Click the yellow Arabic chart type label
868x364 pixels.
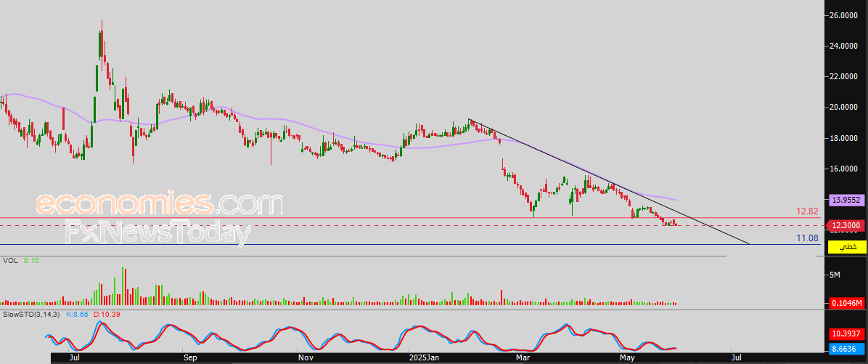846,247
